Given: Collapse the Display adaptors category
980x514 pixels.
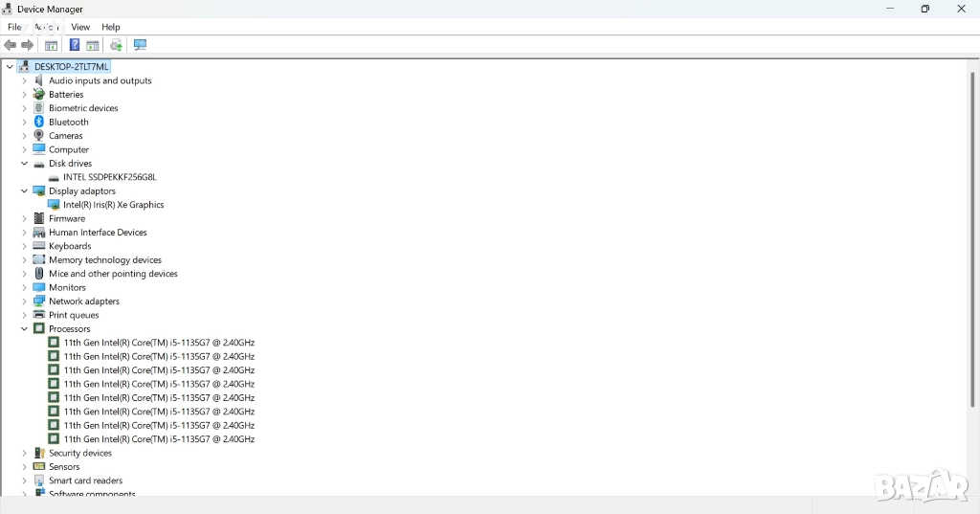Looking at the screenshot, I should [x=25, y=191].
